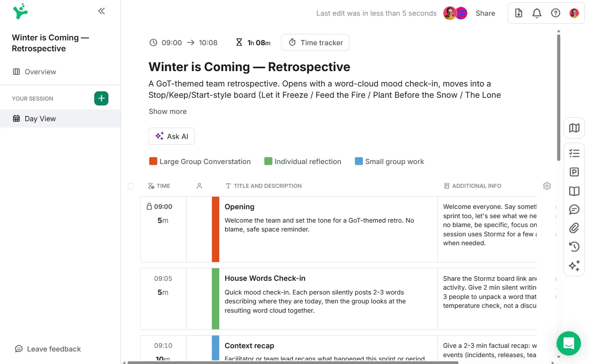Click total duration 1h 08m
589x364 pixels.
pyautogui.click(x=259, y=42)
